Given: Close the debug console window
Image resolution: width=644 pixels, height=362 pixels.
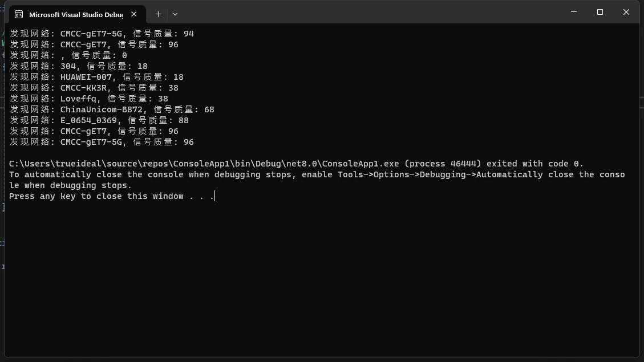Looking at the screenshot, I should (x=626, y=12).
